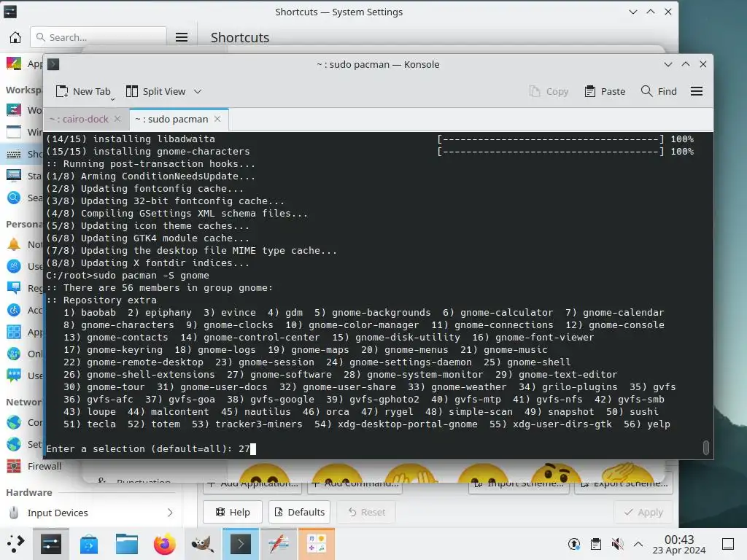This screenshot has height=560, width=747.
Task: Close the sudo pacman tab
Action: tap(217, 119)
